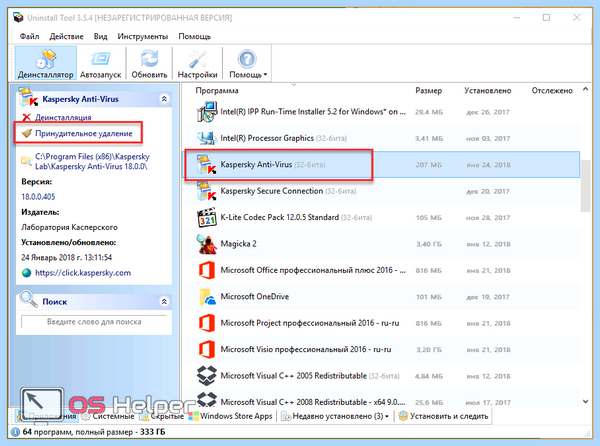Image resolution: width=600 pixels, height=446 pixels.
Task: Click the Magicka 2 wizard icon
Action: point(207,244)
